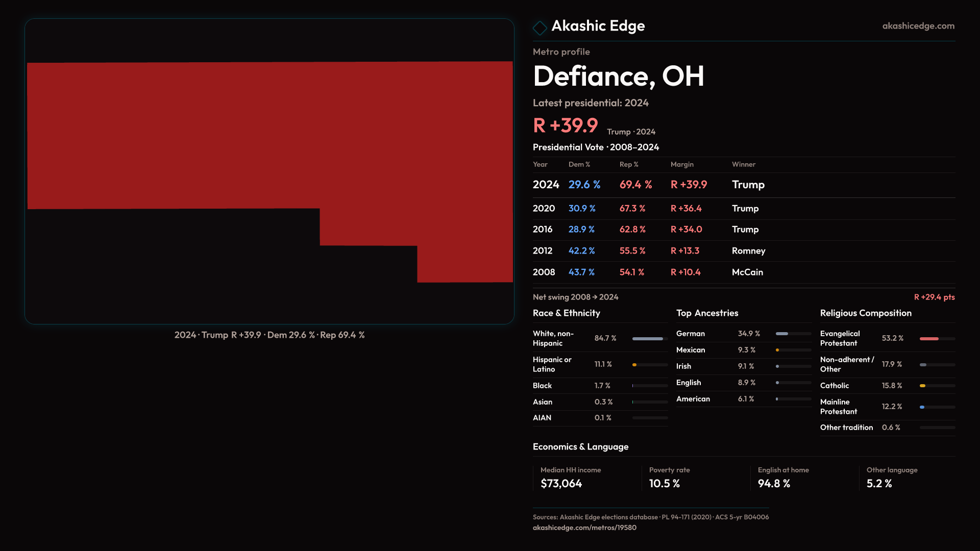This screenshot has width=980, height=551.
Task: Click the Hispanic or Latino orange bar
Action: [x=635, y=365]
